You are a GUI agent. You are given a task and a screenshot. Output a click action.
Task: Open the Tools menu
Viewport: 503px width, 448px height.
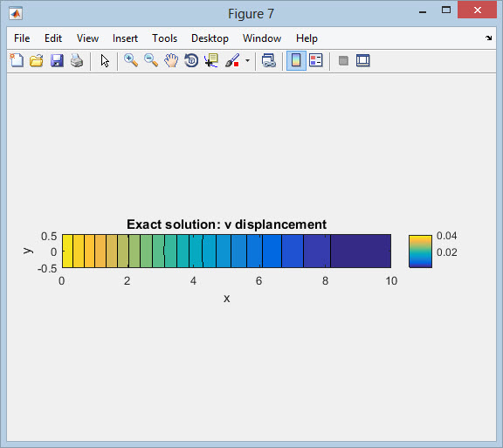point(164,38)
